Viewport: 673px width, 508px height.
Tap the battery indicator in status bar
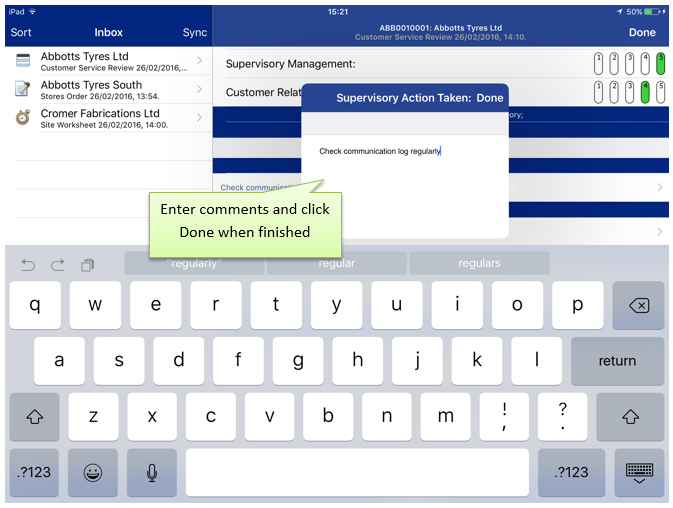(652, 12)
